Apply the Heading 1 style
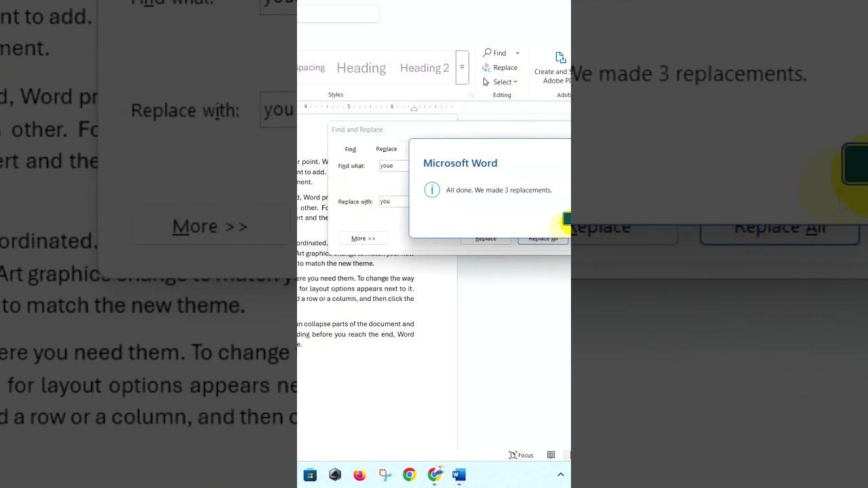Viewport: 868px width, 488px height. (x=361, y=68)
